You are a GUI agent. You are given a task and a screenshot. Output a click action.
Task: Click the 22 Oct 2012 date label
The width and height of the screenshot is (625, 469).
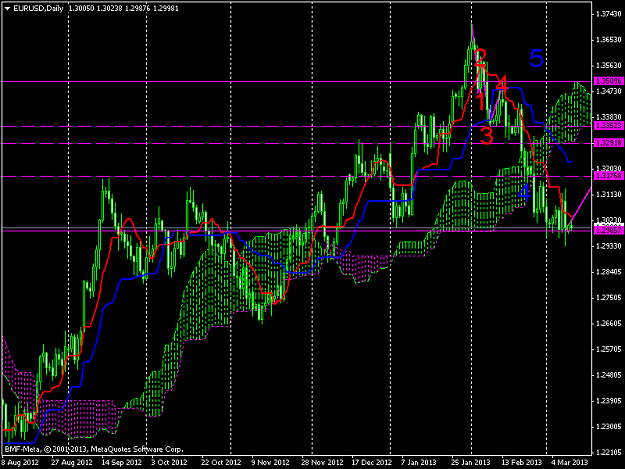tap(221, 462)
